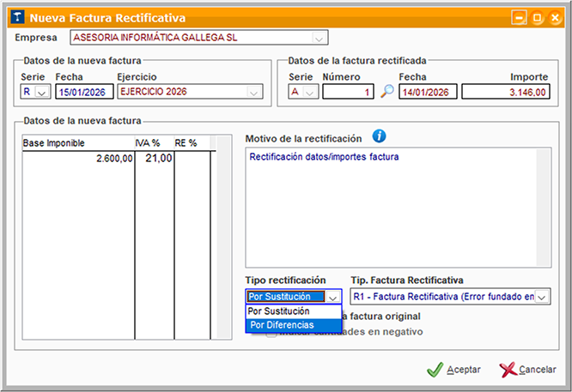572x392 pixels.
Task: Click the new invoice Fecha field 15/01/2026
Action: [84, 92]
